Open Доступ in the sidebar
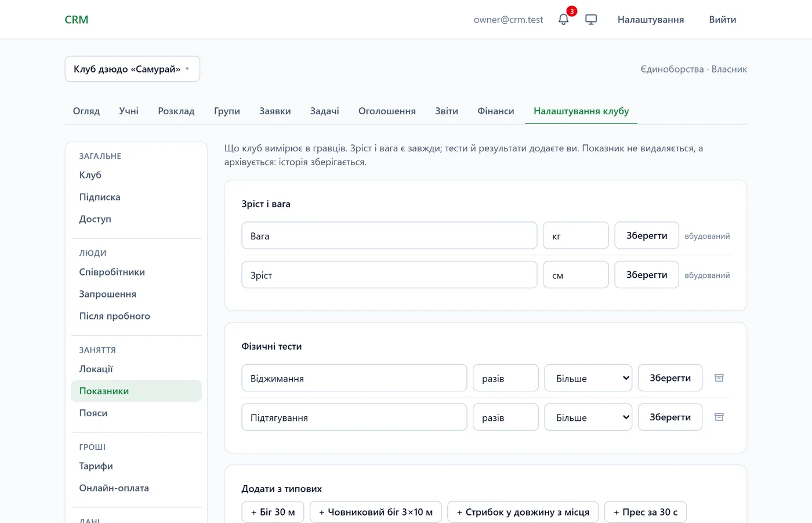Screen dimensions: 812x523 136,219
